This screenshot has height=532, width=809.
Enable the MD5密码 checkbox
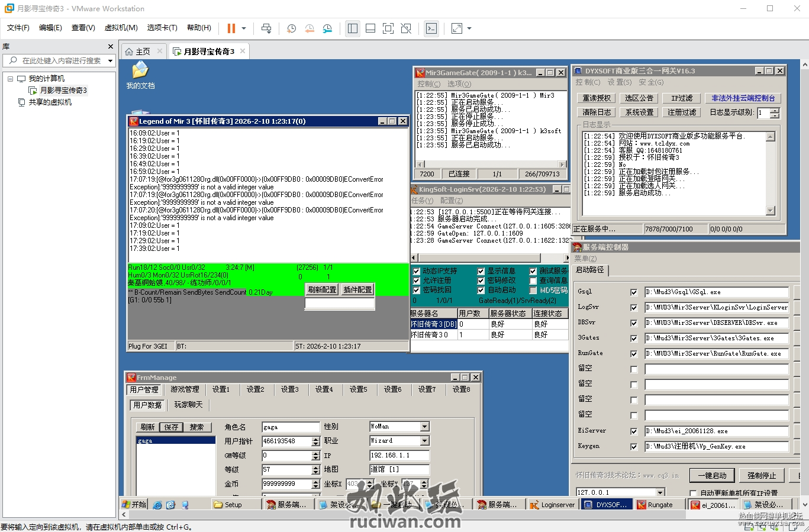pyautogui.click(x=533, y=291)
